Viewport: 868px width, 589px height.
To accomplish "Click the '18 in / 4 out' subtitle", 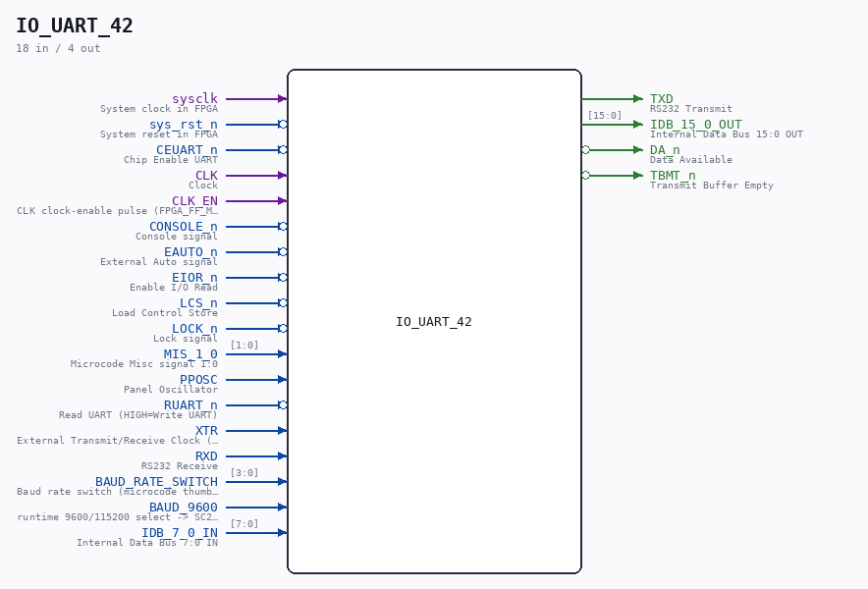I will (x=58, y=48).
